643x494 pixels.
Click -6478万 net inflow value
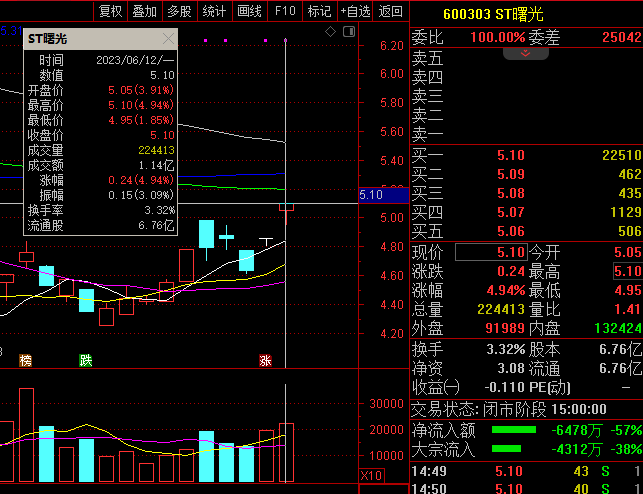click(577, 430)
